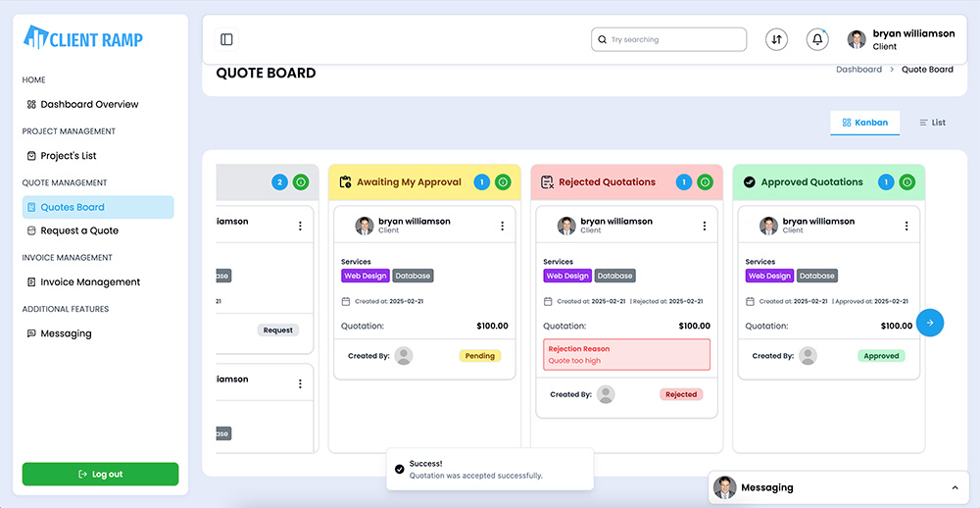Open three-dot menu on Rejected quote card
The width and height of the screenshot is (980, 508).
click(x=705, y=226)
